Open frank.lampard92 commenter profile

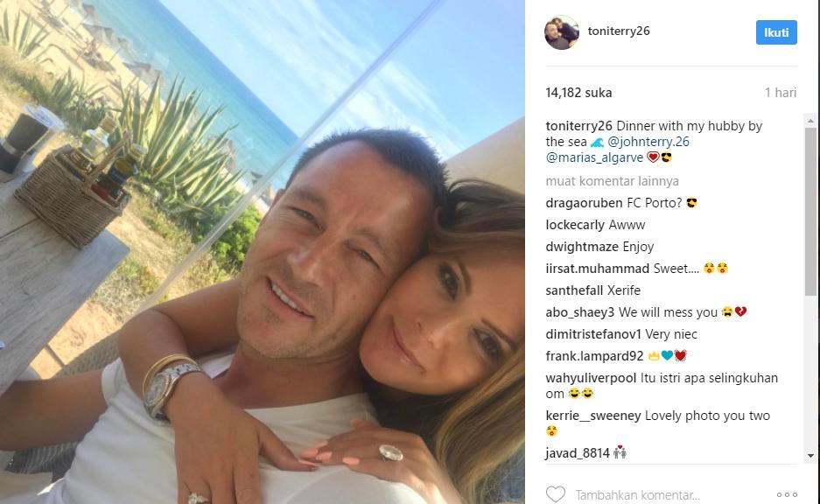pyautogui.click(x=594, y=356)
